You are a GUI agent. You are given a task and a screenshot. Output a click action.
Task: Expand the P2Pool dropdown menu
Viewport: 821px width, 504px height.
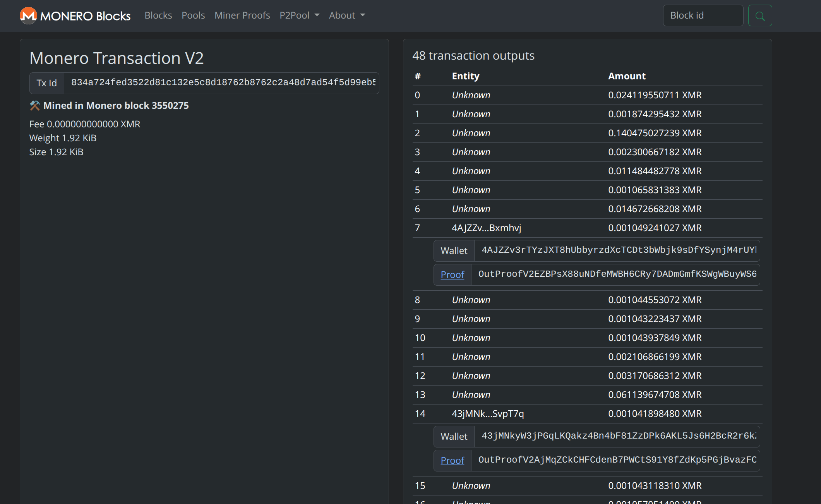coord(299,15)
